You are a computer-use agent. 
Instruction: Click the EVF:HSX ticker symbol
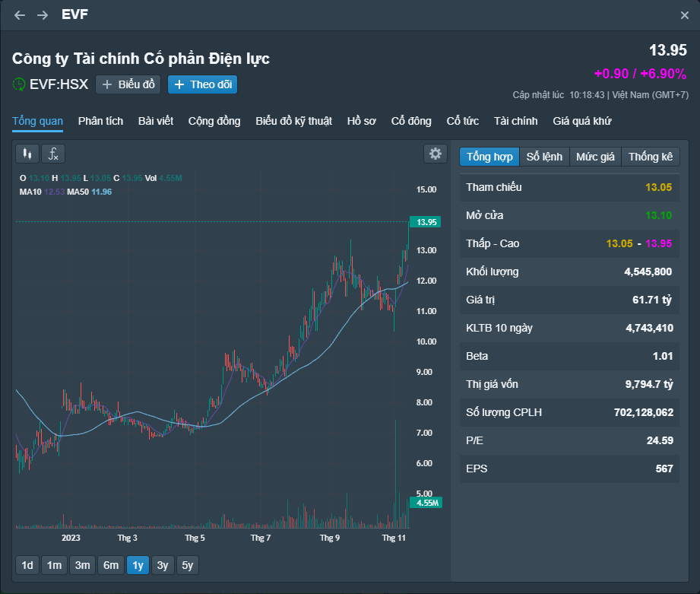click(59, 84)
